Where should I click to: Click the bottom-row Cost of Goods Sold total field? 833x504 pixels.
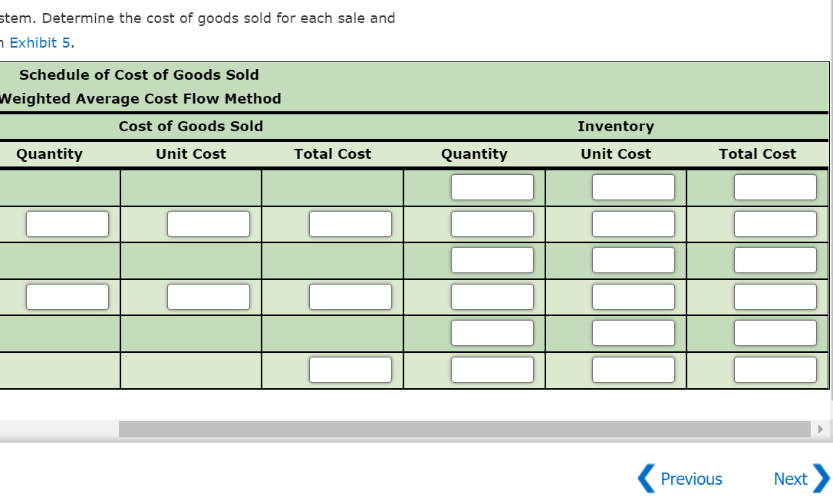tap(350, 369)
